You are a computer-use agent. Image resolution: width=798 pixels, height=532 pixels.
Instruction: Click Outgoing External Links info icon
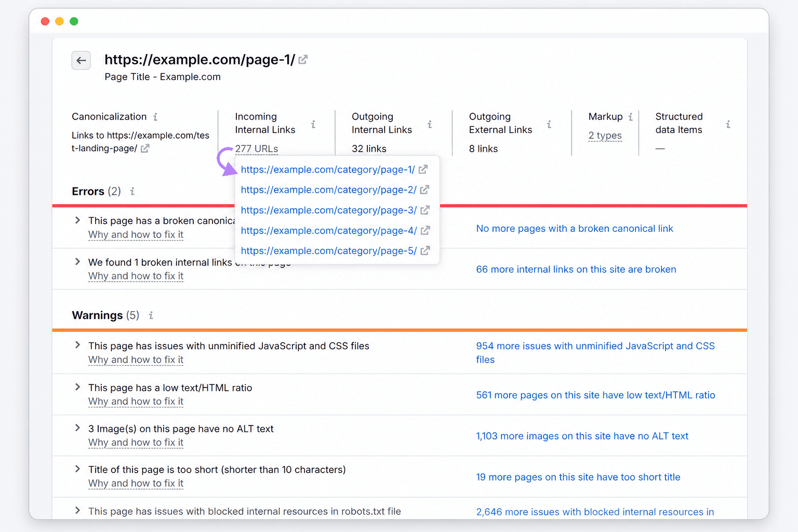click(549, 124)
